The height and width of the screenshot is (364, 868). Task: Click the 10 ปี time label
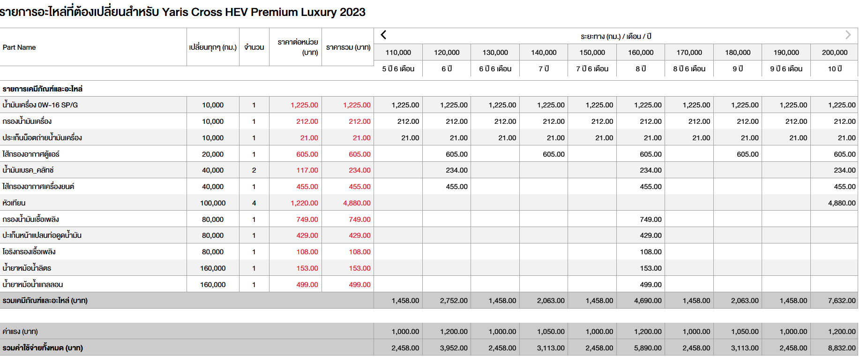(x=835, y=68)
